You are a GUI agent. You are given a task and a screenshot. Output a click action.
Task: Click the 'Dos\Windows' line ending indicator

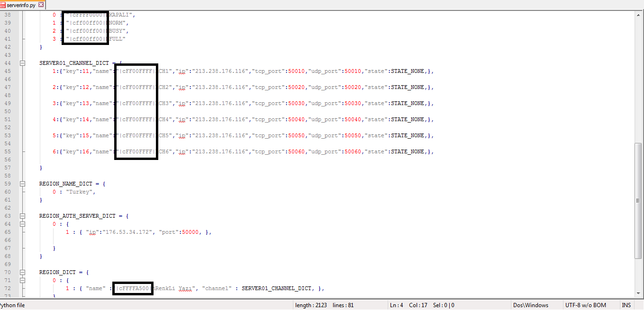pyautogui.click(x=530, y=305)
